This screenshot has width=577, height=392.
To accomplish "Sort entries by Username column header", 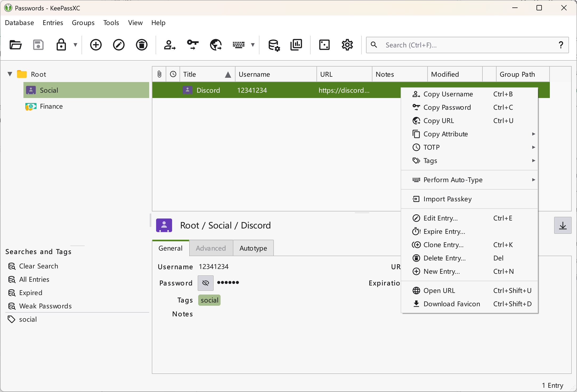I will click(x=276, y=74).
